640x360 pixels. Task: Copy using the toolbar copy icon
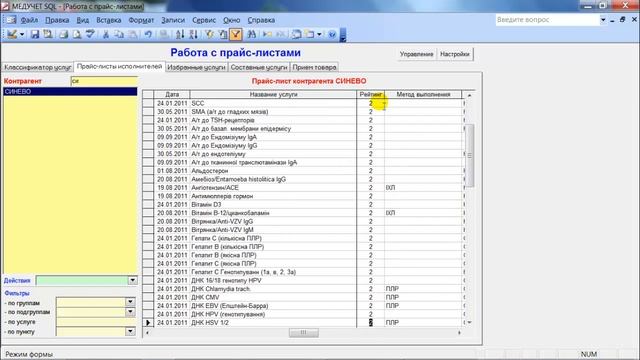tap(119, 34)
